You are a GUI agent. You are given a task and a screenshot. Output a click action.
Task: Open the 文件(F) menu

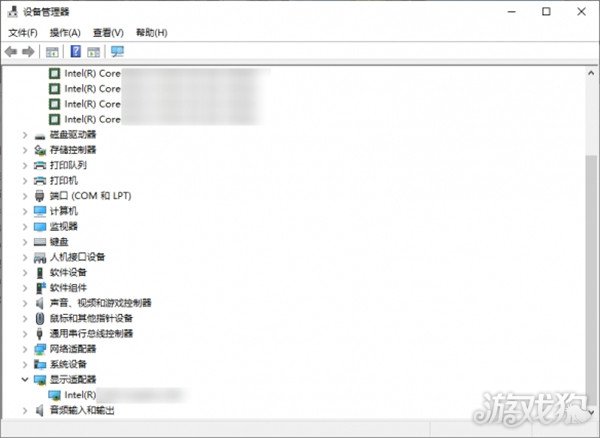point(23,33)
